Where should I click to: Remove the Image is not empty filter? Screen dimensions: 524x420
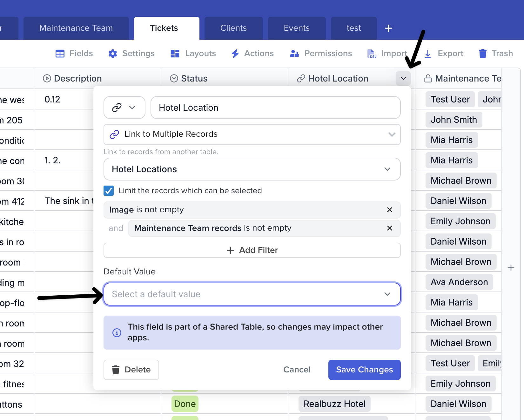click(390, 210)
